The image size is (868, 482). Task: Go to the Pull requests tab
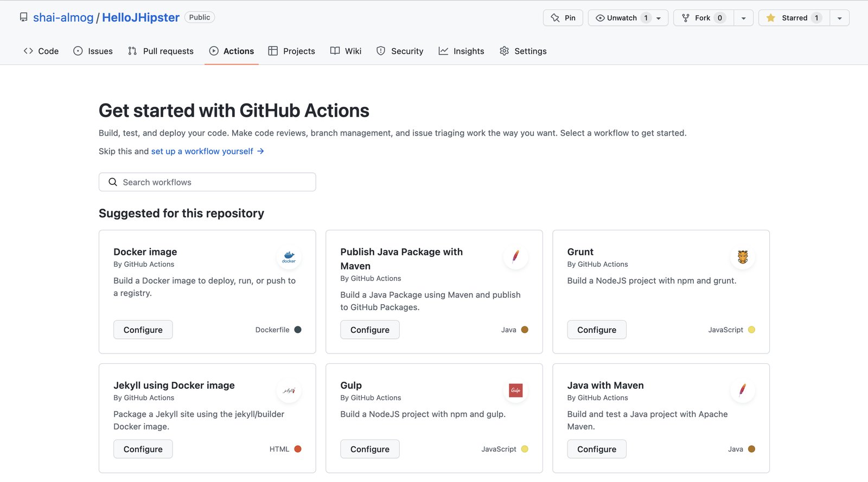coord(161,51)
